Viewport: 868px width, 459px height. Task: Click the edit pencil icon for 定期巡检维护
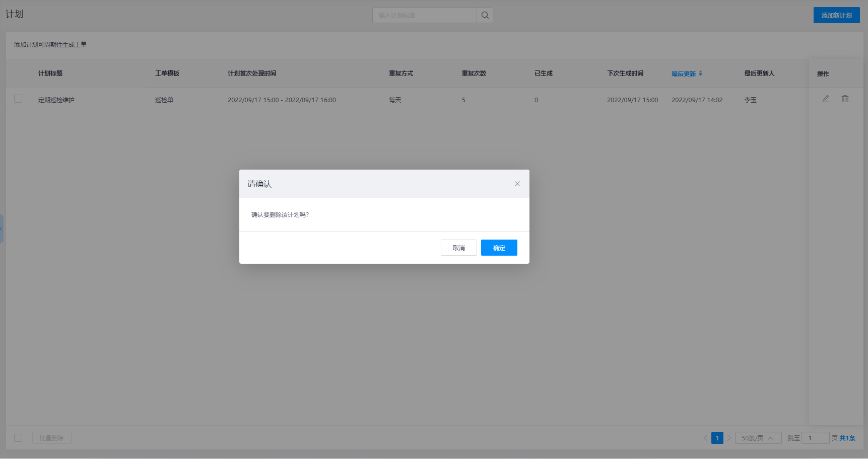[x=825, y=99]
